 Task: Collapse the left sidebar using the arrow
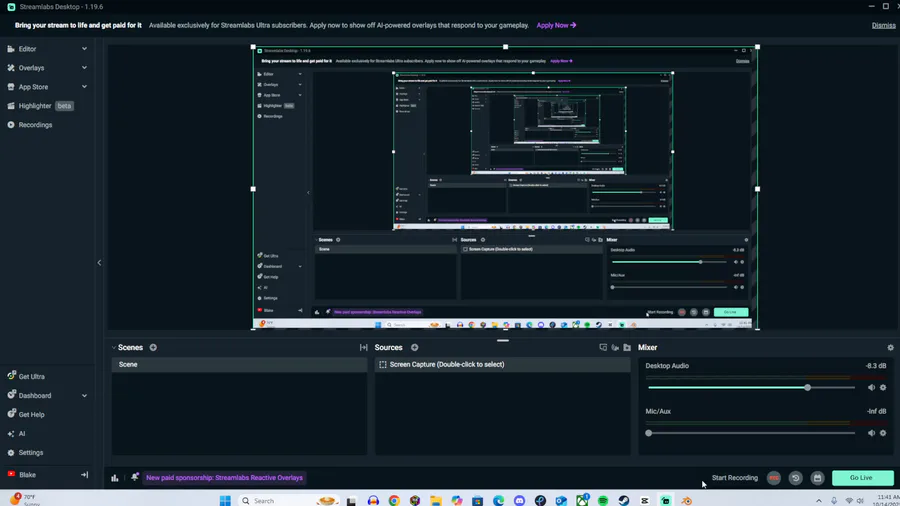[x=99, y=263]
